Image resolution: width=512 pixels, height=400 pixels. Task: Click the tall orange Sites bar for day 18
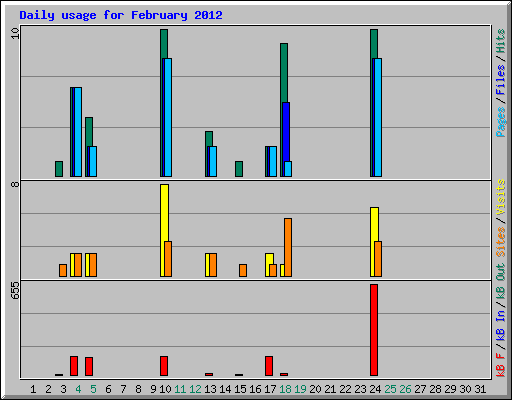tap(288, 247)
